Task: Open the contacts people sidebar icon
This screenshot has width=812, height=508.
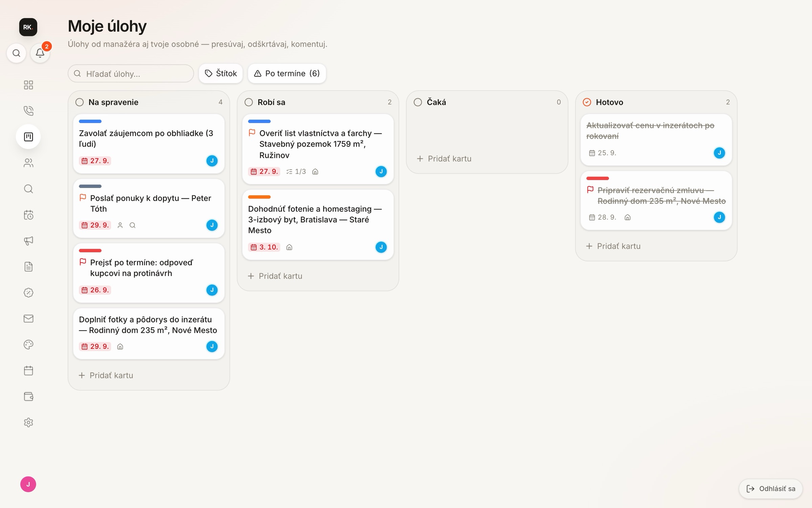Action: (x=28, y=163)
